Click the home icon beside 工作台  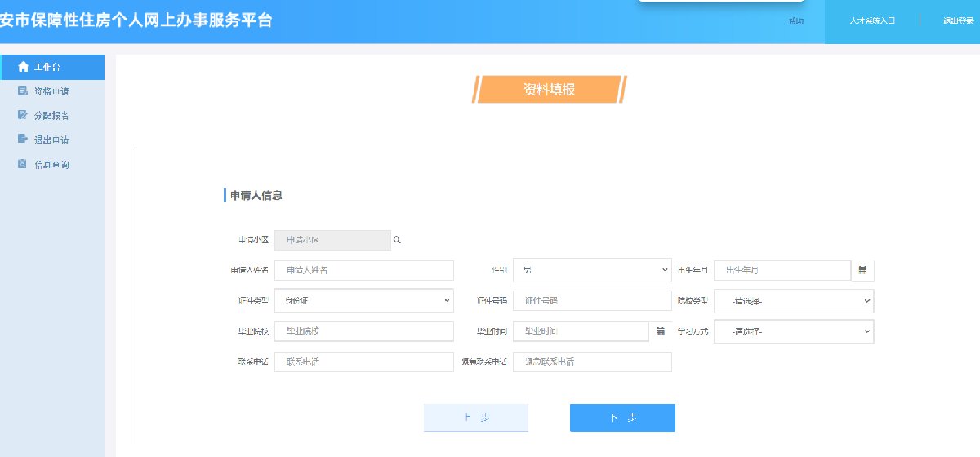[23, 67]
